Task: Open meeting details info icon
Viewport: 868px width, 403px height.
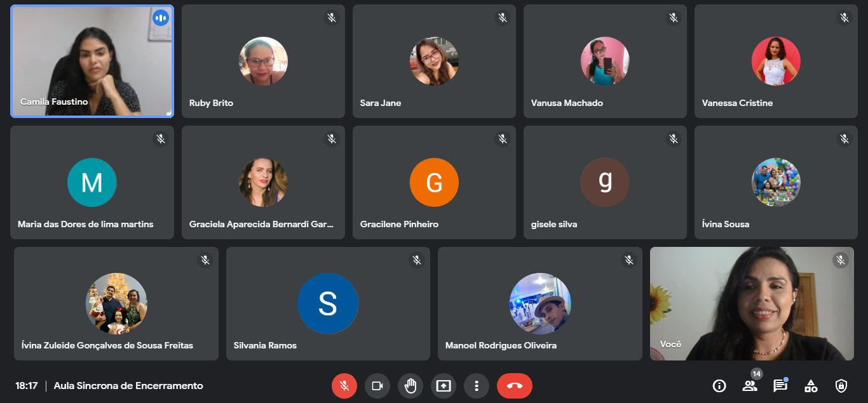Action: (719, 386)
